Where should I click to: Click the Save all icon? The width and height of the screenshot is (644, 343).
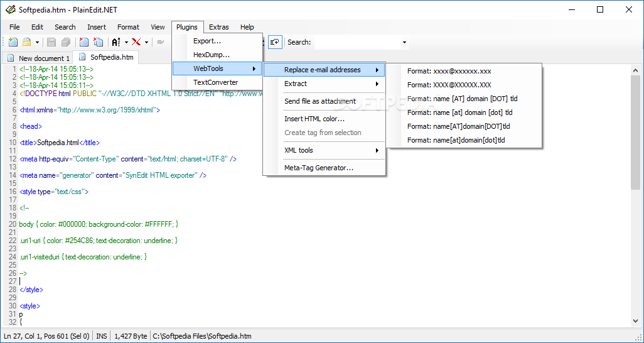(66, 42)
